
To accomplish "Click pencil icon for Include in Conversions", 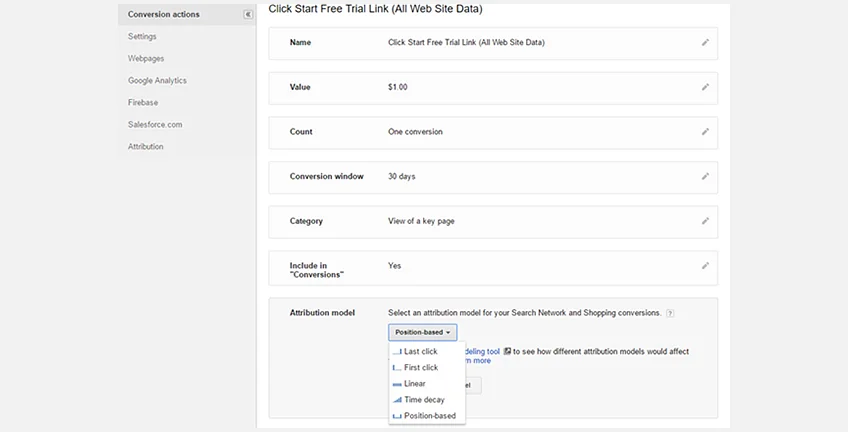I will pos(705,266).
